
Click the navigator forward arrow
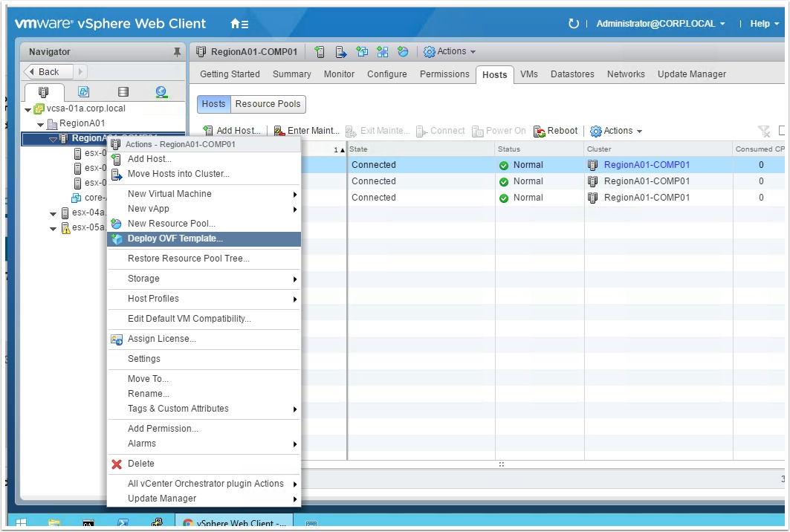(x=80, y=72)
